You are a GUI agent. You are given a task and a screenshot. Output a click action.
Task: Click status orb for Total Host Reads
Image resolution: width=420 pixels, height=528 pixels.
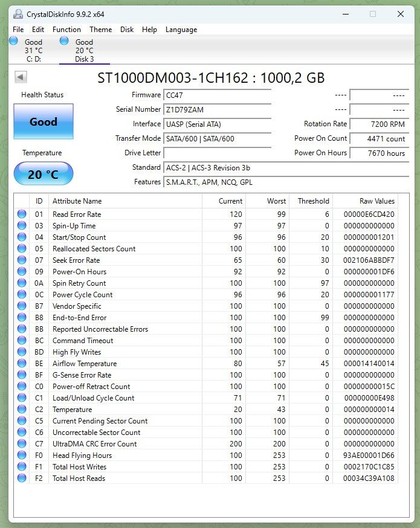[x=22, y=478]
